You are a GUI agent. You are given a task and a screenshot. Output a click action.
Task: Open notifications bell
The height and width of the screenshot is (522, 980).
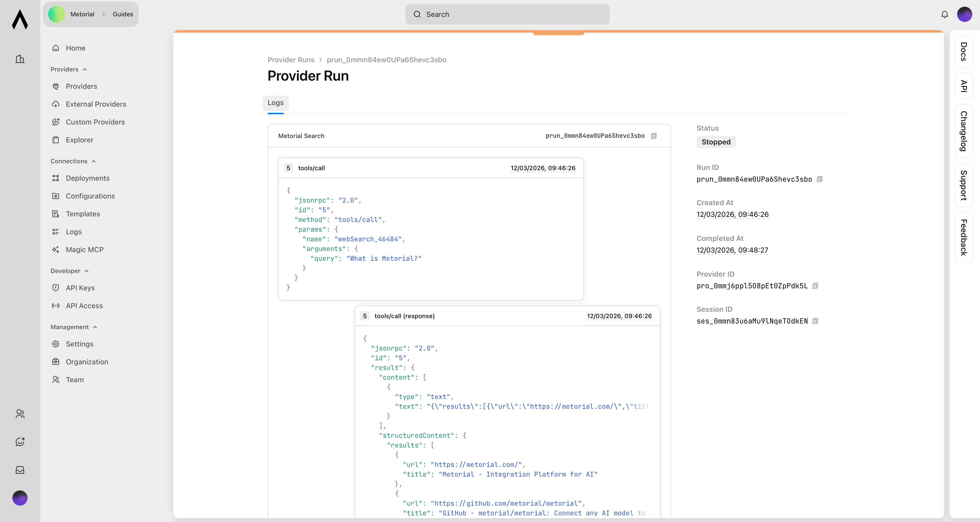(x=945, y=15)
